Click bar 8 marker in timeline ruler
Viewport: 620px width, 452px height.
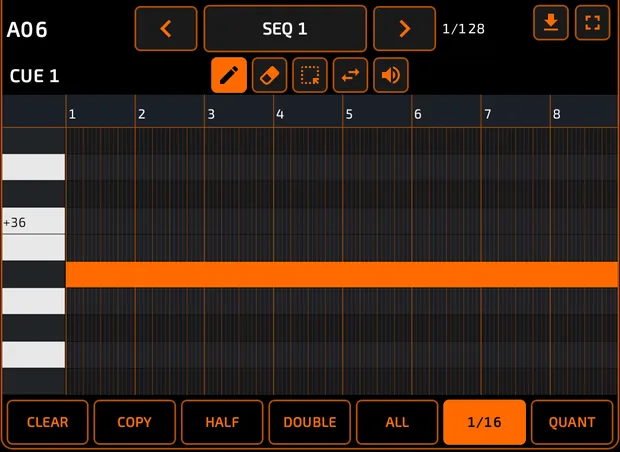coord(557,114)
